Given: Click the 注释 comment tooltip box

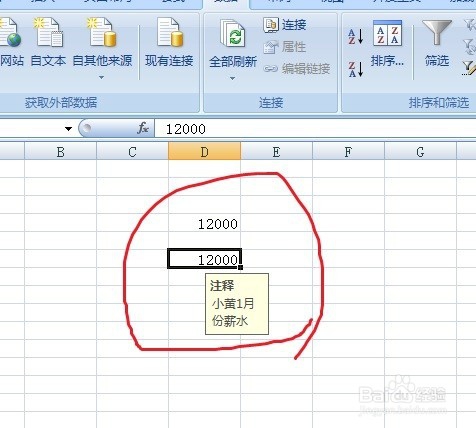Looking at the screenshot, I should point(237,304).
